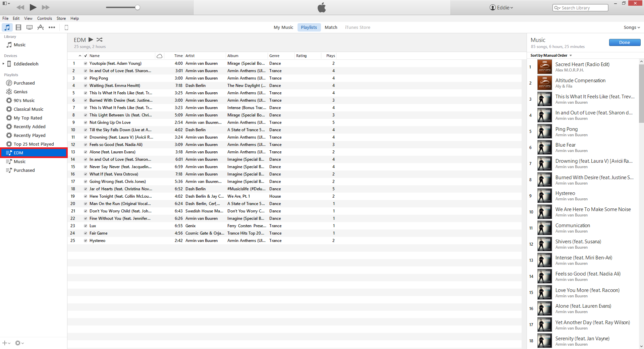Uncheck the Youtopia song checkbox
644x349 pixels.
(86, 63)
